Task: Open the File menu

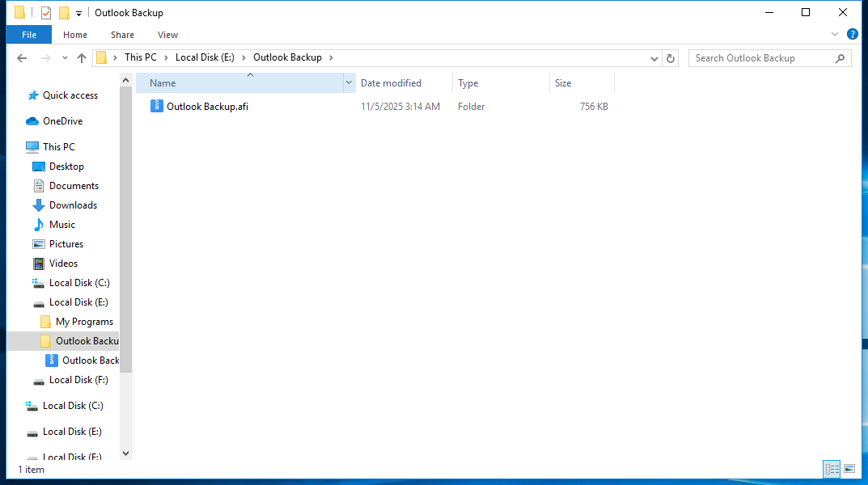Action: (29, 35)
